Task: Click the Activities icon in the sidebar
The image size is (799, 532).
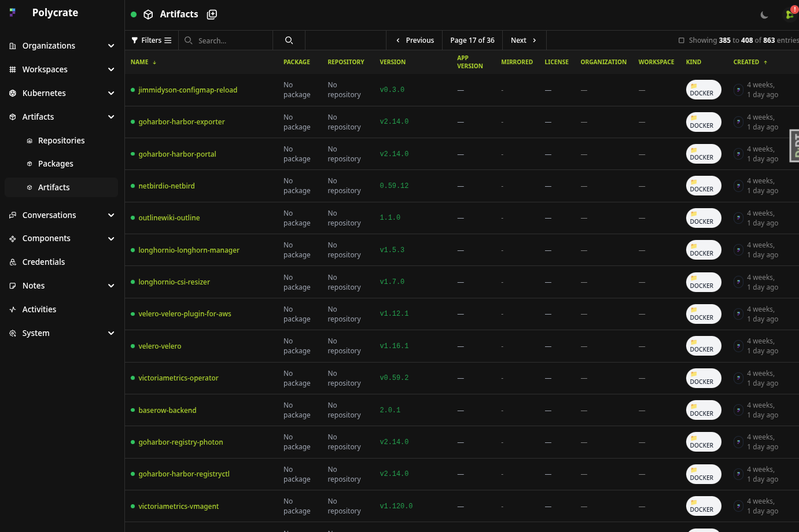Action: pos(13,309)
